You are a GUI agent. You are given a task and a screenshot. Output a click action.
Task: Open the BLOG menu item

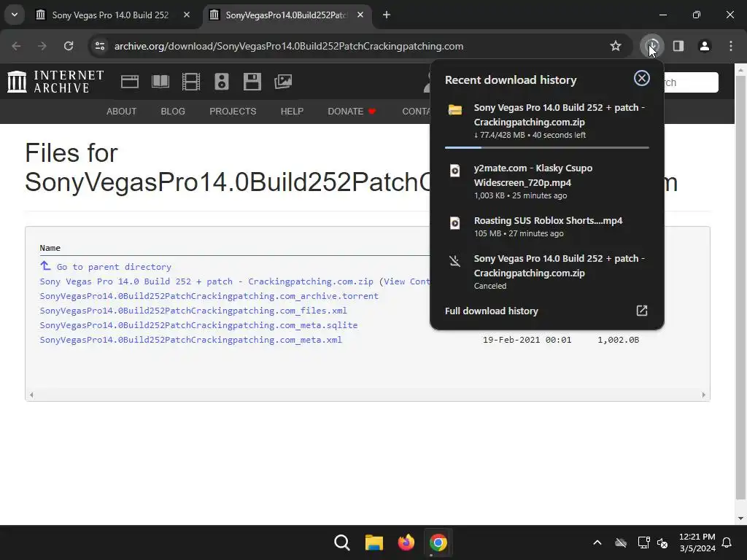(173, 112)
